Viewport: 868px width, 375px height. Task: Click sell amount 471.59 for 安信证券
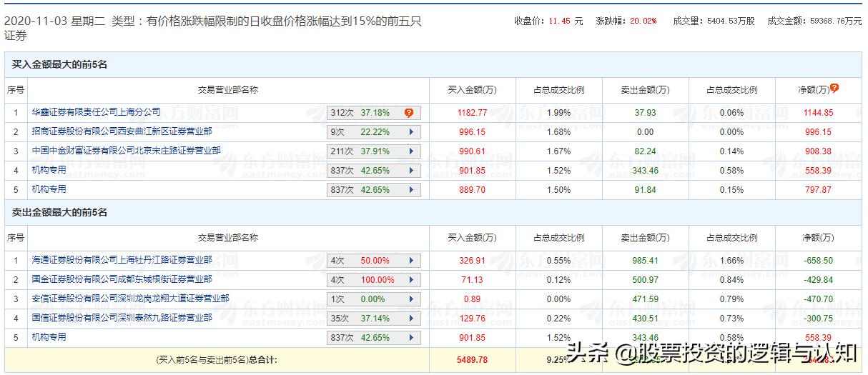[x=645, y=299]
